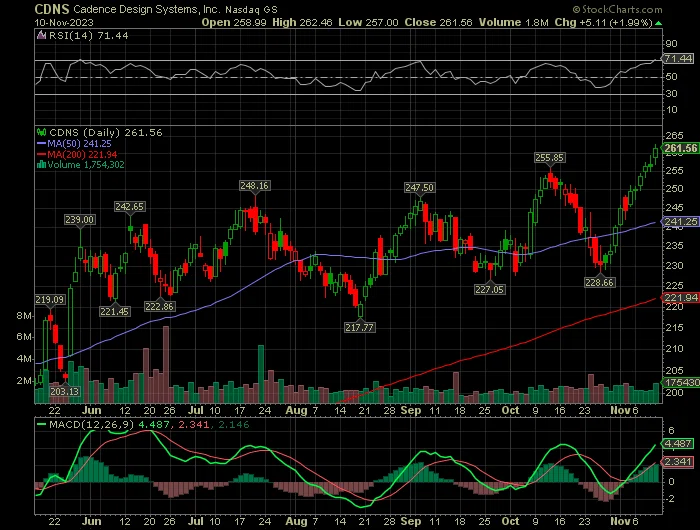The image size is (700, 530).
Task: Click the 247.50 peak price label
Action: (x=419, y=188)
